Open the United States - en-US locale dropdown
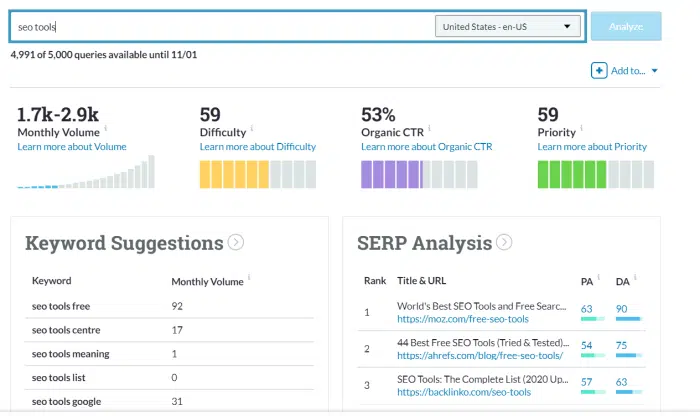 click(x=508, y=26)
